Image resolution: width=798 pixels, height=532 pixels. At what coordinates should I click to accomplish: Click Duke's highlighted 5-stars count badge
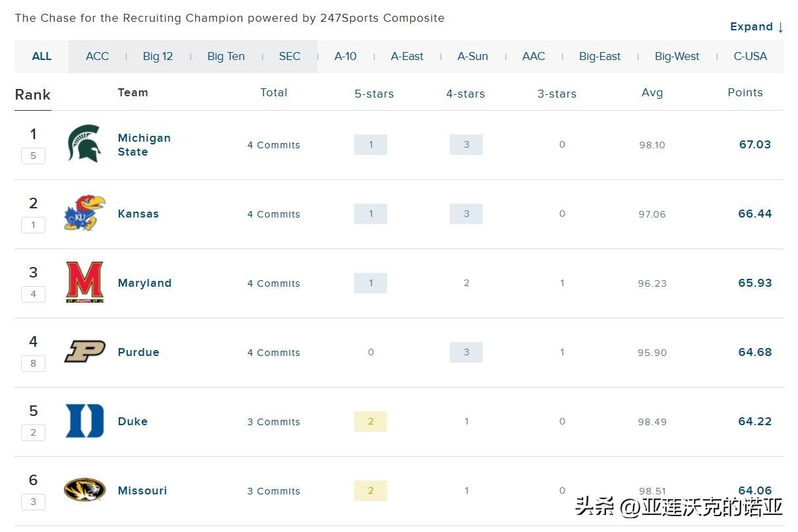pyautogui.click(x=371, y=421)
